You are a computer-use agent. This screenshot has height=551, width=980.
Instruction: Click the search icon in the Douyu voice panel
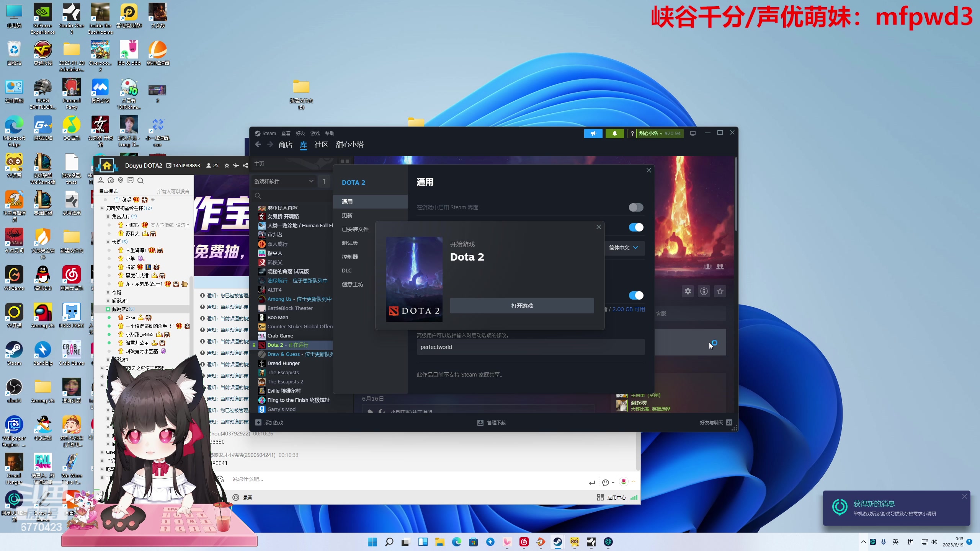click(140, 180)
